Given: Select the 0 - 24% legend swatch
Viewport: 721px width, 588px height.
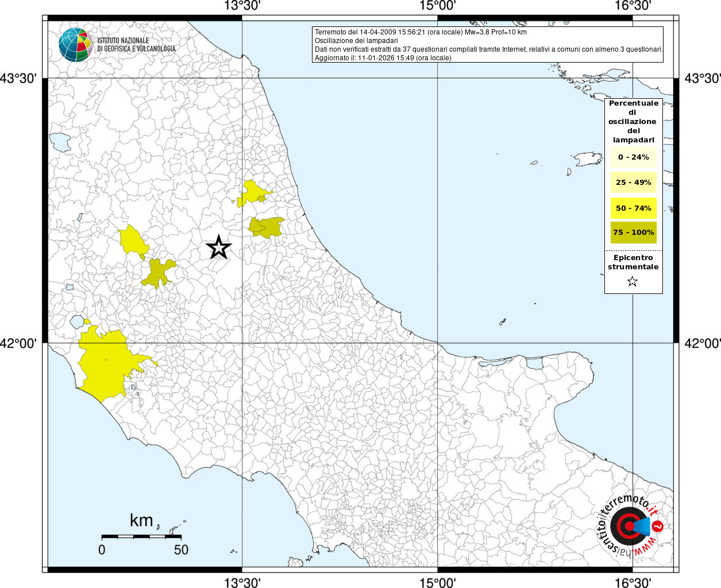Looking at the screenshot, I should 633,157.
